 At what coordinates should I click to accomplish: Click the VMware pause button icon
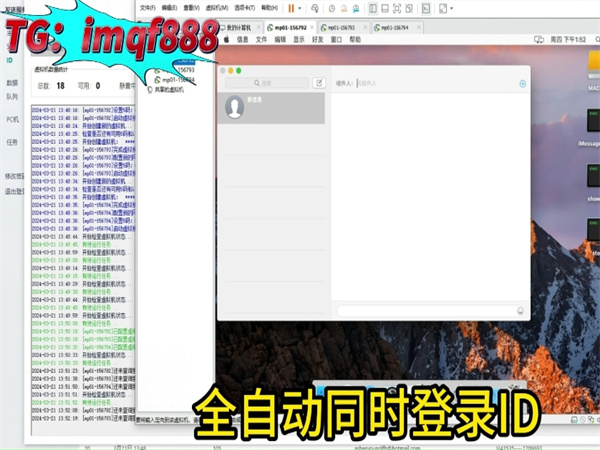click(x=291, y=7)
